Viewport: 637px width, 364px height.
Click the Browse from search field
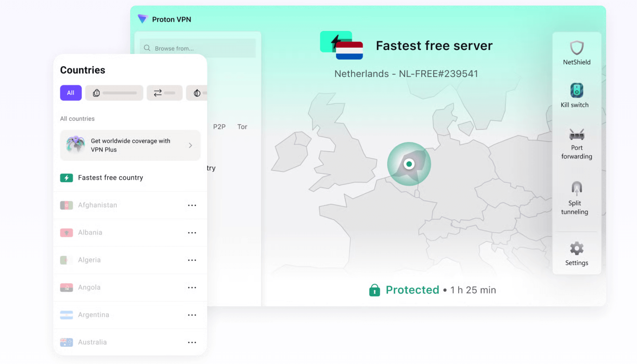click(197, 48)
